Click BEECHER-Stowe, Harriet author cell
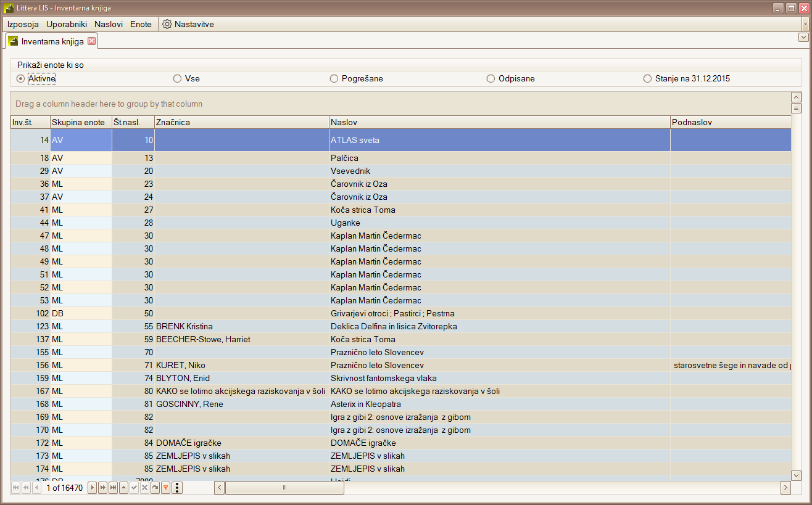This screenshot has height=505, width=812. [x=242, y=339]
